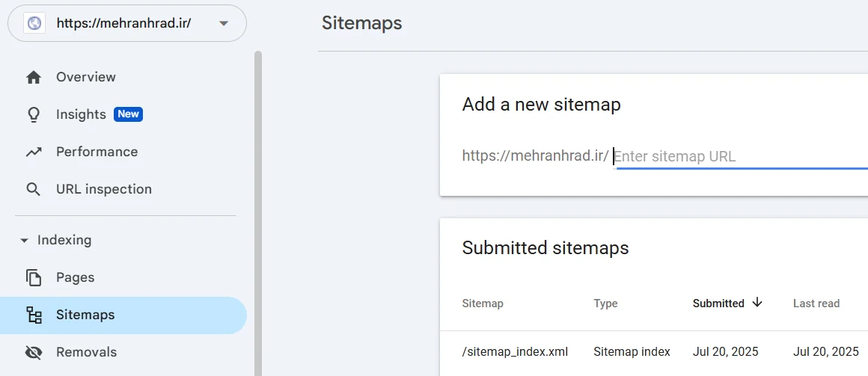Image resolution: width=868 pixels, height=376 pixels.
Task: Click the Insights lightbulb icon
Action: point(33,114)
